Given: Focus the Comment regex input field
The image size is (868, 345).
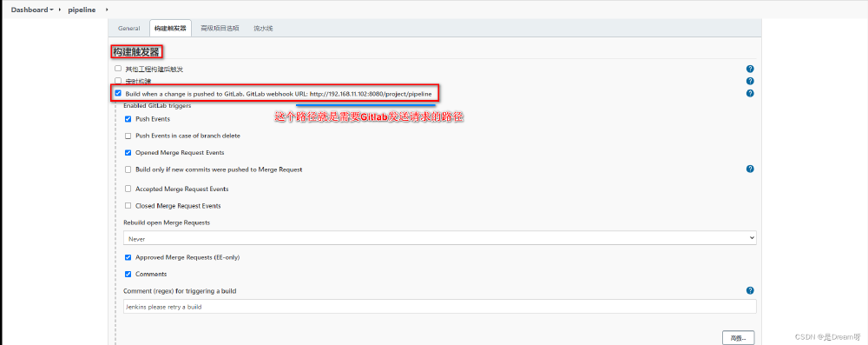Looking at the screenshot, I should coord(439,307).
